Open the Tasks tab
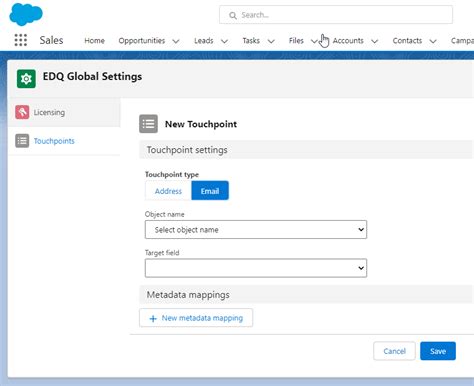The width and height of the screenshot is (474, 386). (251, 41)
